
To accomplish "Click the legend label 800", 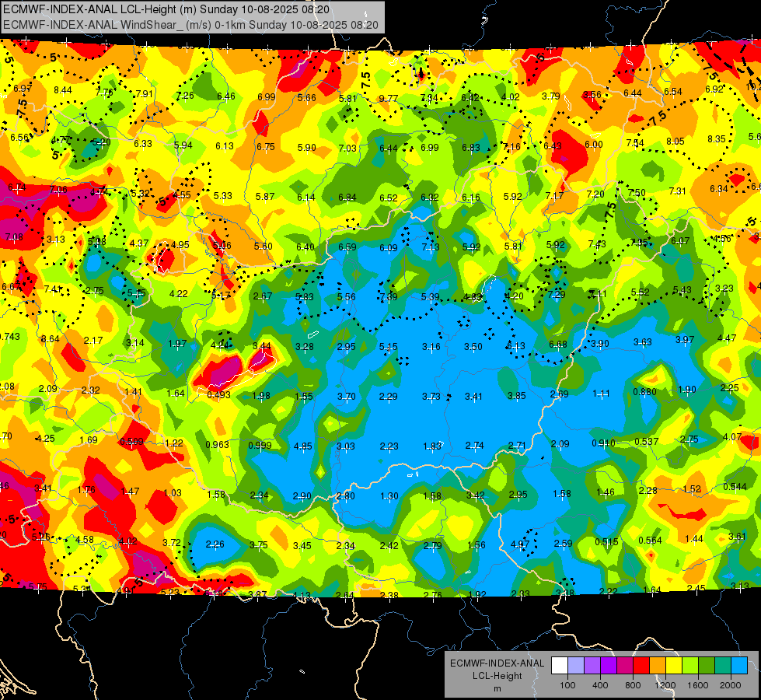I will (633, 685).
